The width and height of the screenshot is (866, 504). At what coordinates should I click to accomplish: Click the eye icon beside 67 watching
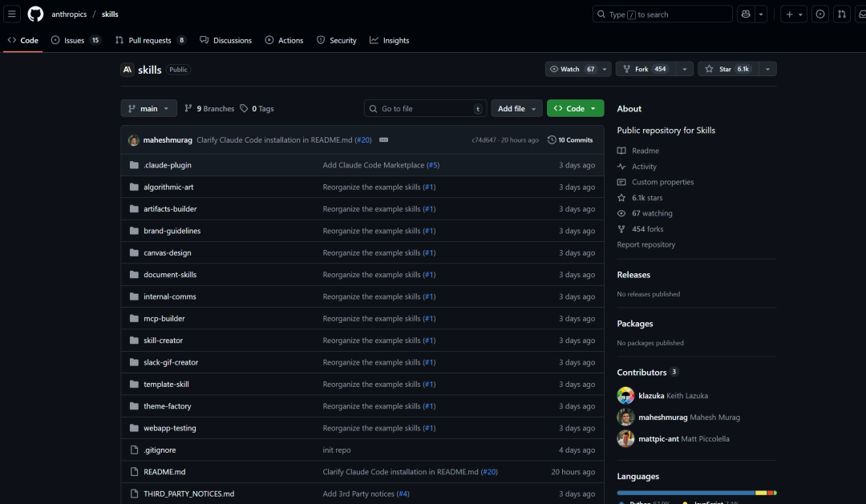[x=621, y=213]
